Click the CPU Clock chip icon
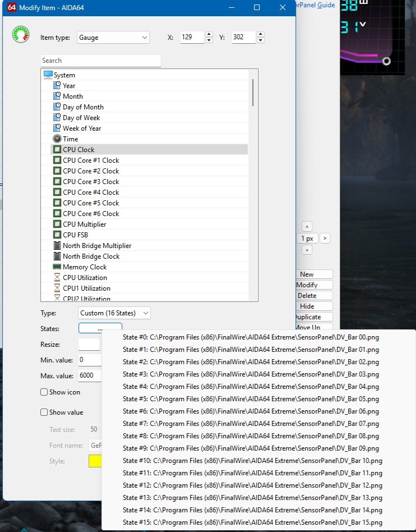 pyautogui.click(x=57, y=149)
